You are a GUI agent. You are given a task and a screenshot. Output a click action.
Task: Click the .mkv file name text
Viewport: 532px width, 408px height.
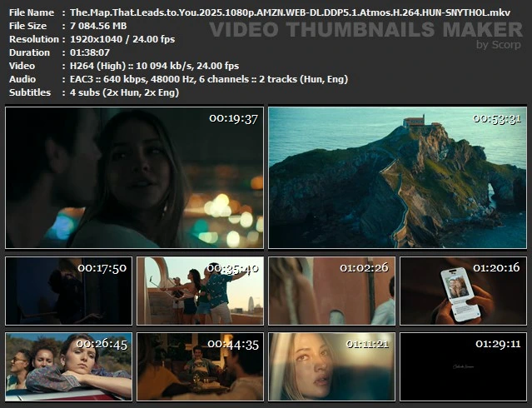tap(290, 12)
